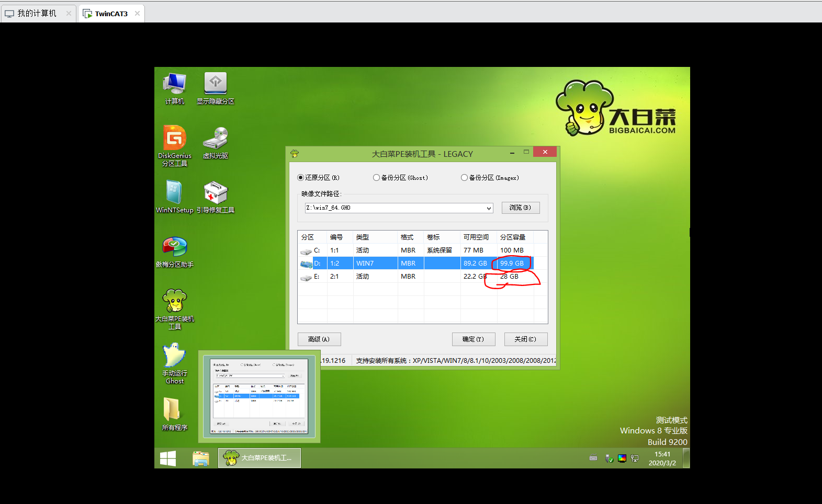
Task: Click the show desktop strip on taskbar
Action: (x=686, y=459)
